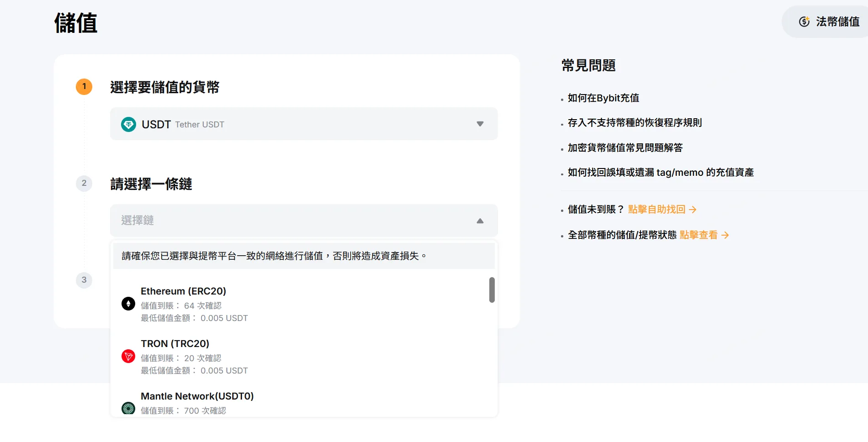Open 如何在Bybit充值 FAQ link
This screenshot has height=442, width=868.
click(603, 98)
